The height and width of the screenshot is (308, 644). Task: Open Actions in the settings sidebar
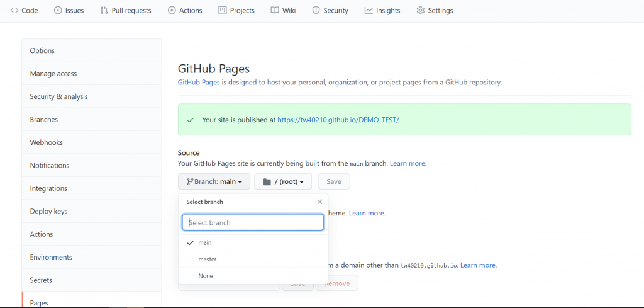pyautogui.click(x=92, y=234)
